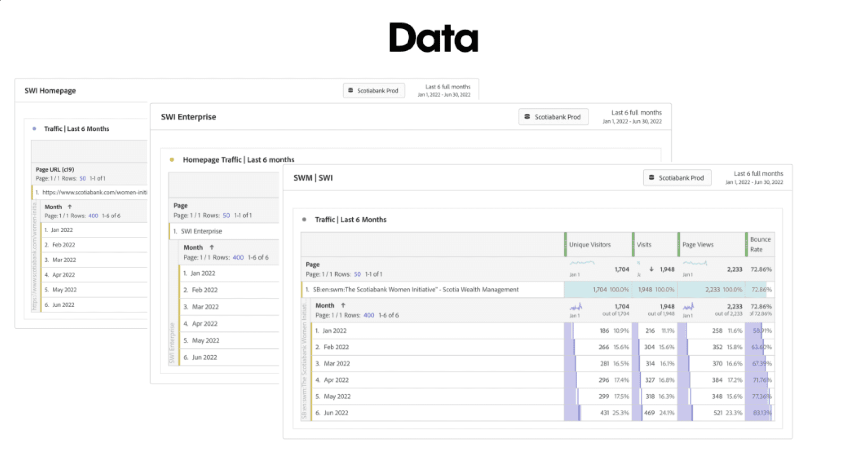Image resolution: width=868 pixels, height=452 pixels.
Task: Select the Jan 2022 row in SWM | SWI table
Action: pos(334,331)
